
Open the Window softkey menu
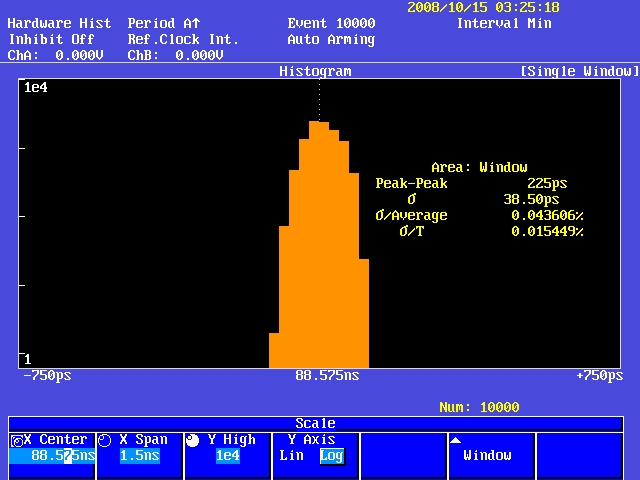[491, 456]
